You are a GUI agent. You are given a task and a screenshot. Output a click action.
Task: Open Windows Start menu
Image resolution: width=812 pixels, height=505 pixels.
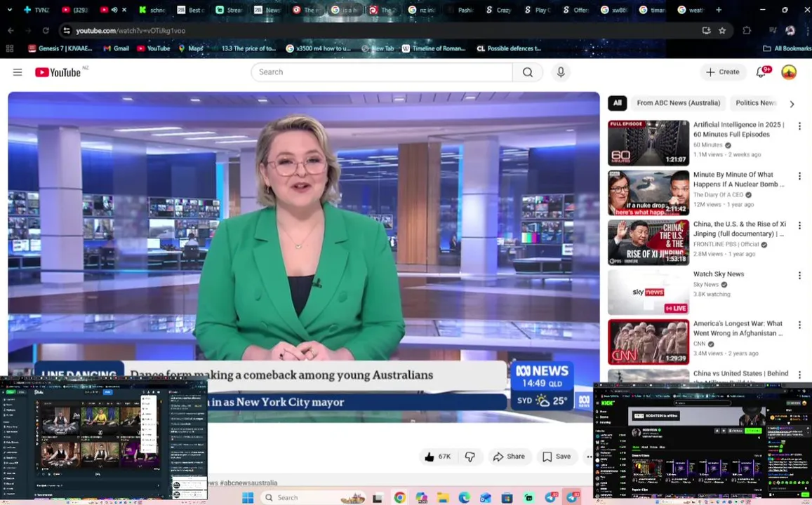point(248,498)
